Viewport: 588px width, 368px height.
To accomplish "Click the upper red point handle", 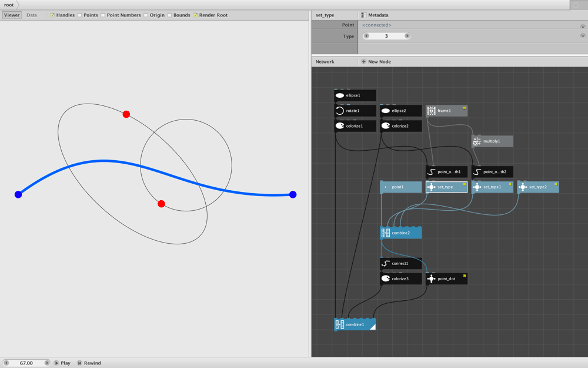I will (x=126, y=114).
